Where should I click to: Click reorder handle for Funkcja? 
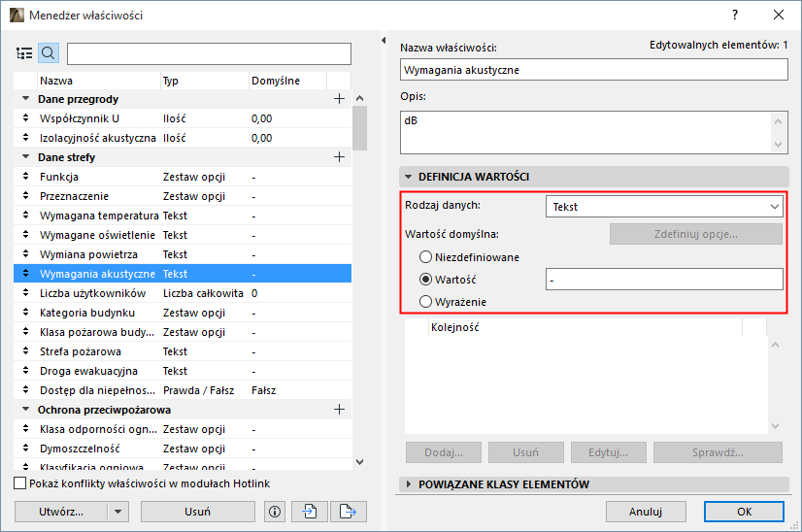coord(25,177)
